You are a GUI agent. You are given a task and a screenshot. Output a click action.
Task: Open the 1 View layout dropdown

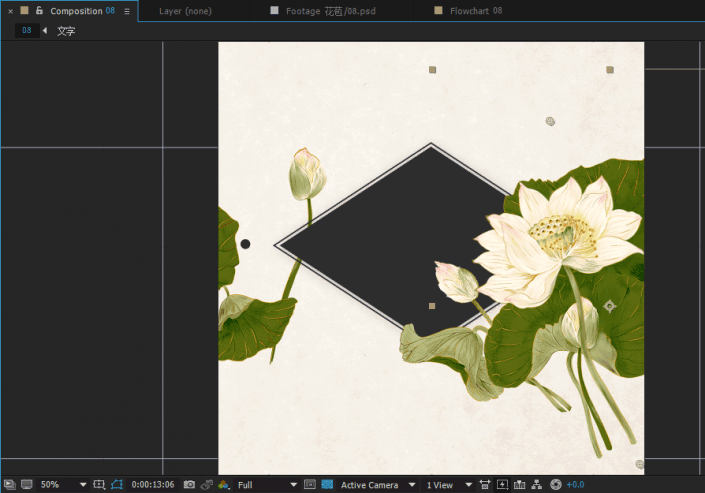[x=449, y=484]
